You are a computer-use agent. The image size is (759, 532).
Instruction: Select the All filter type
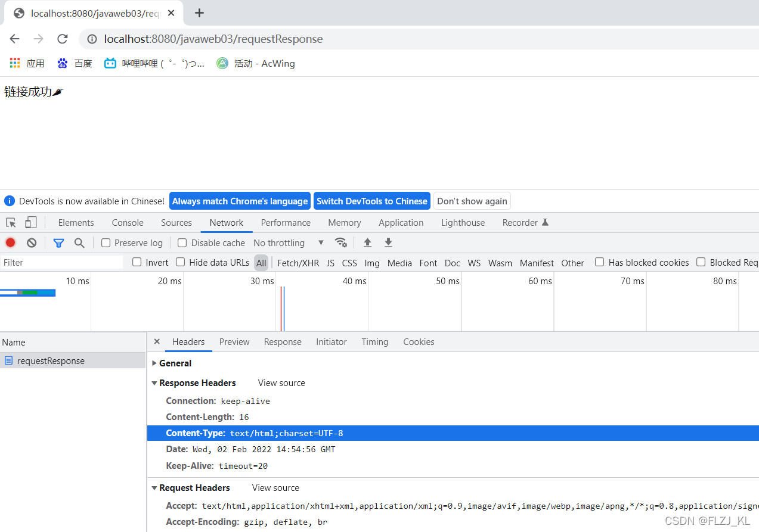click(x=261, y=263)
